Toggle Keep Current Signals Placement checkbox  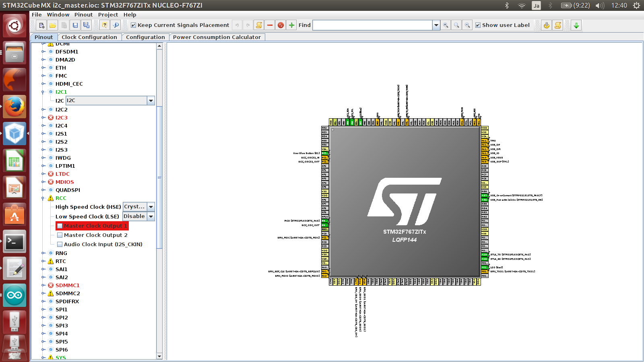(134, 25)
